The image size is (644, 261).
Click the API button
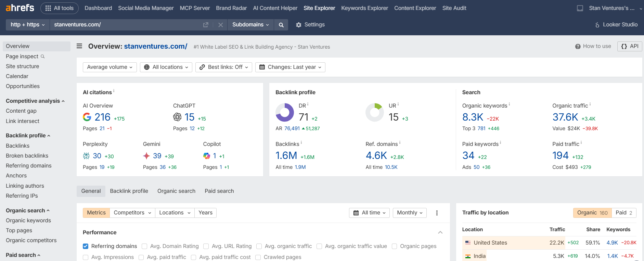630,46
